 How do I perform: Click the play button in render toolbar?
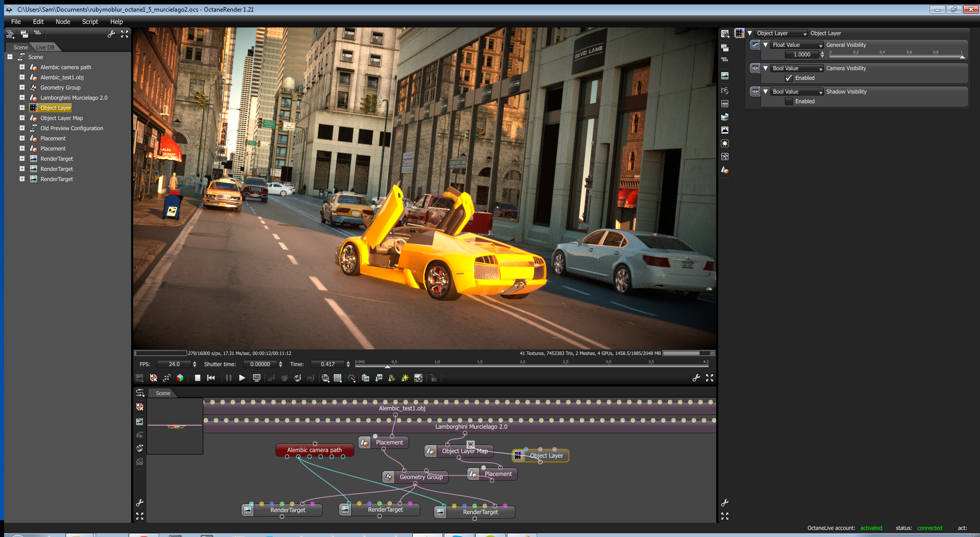[x=242, y=378]
